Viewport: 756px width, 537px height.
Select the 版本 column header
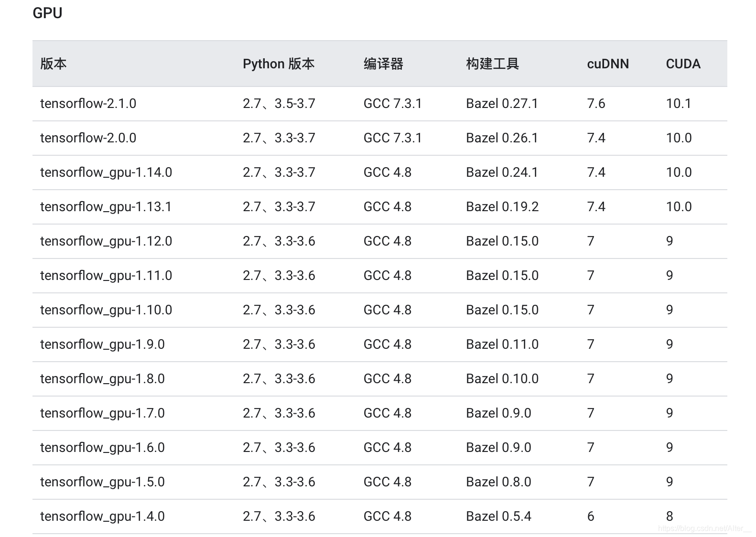pos(53,64)
